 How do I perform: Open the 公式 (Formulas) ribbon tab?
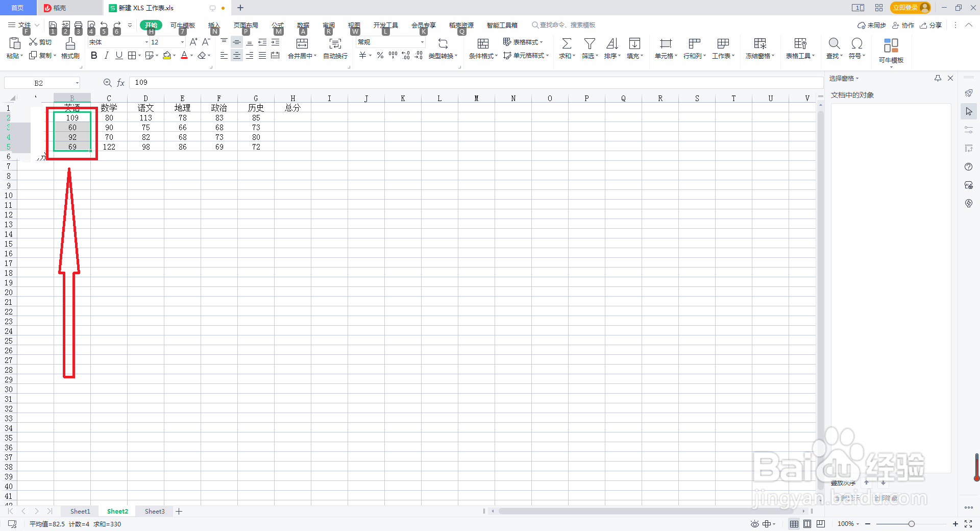click(x=278, y=25)
